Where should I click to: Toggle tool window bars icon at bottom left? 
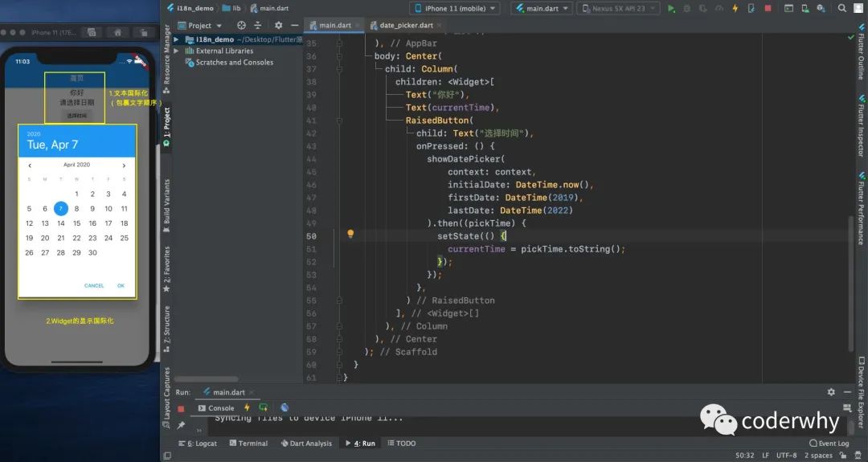click(x=167, y=456)
